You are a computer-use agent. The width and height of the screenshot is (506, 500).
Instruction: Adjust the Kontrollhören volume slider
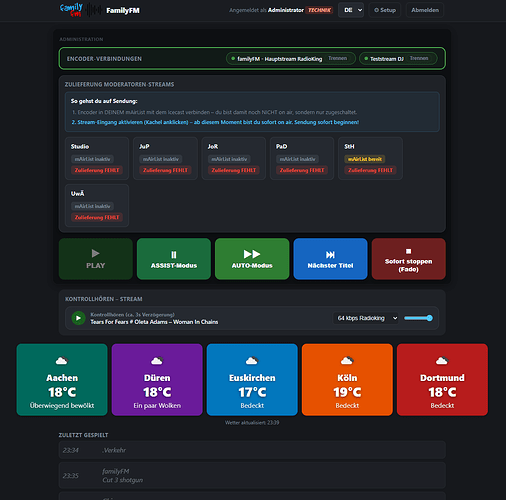click(418, 318)
